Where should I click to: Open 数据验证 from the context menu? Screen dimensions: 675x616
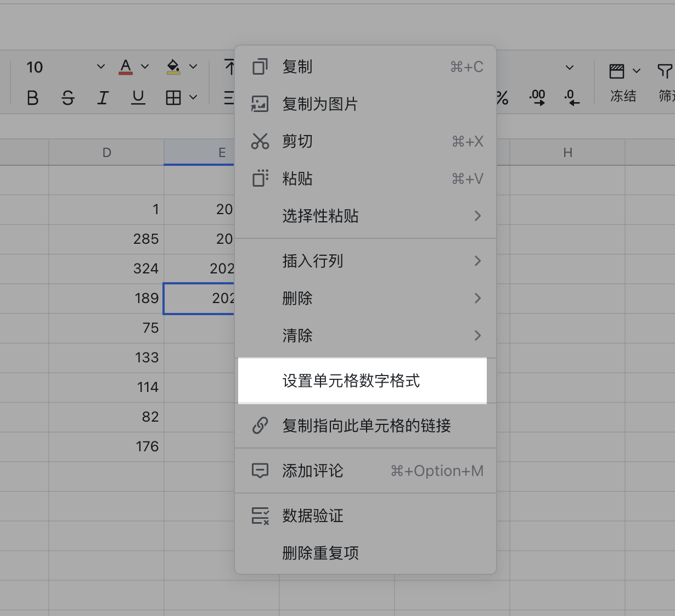[312, 516]
